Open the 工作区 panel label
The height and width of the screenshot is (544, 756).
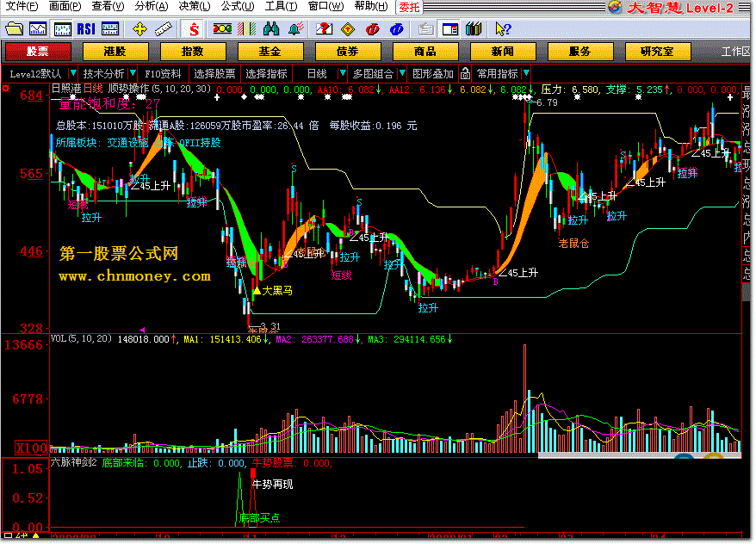click(x=735, y=52)
